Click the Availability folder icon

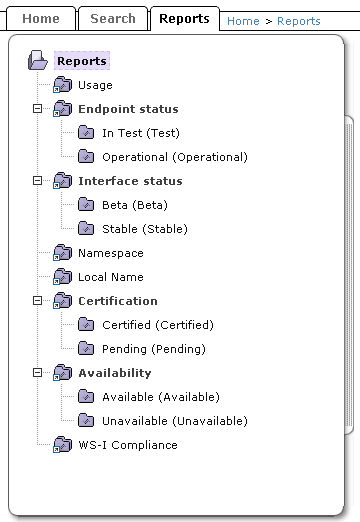[x=63, y=373]
